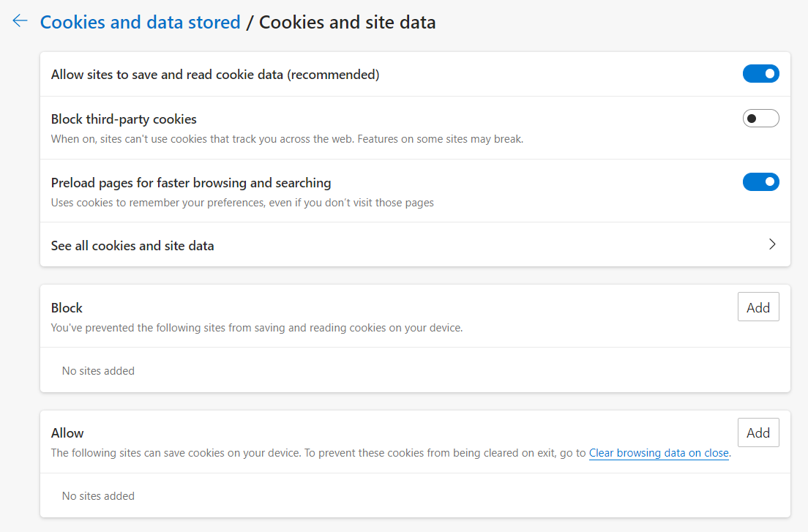Switch on third-party cookie blocking

click(761, 118)
